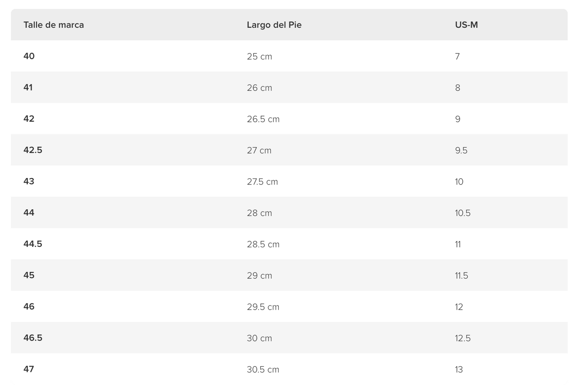Screen dimensions: 588x385
Task: Click the 'US-M' column header
Action: point(466,25)
